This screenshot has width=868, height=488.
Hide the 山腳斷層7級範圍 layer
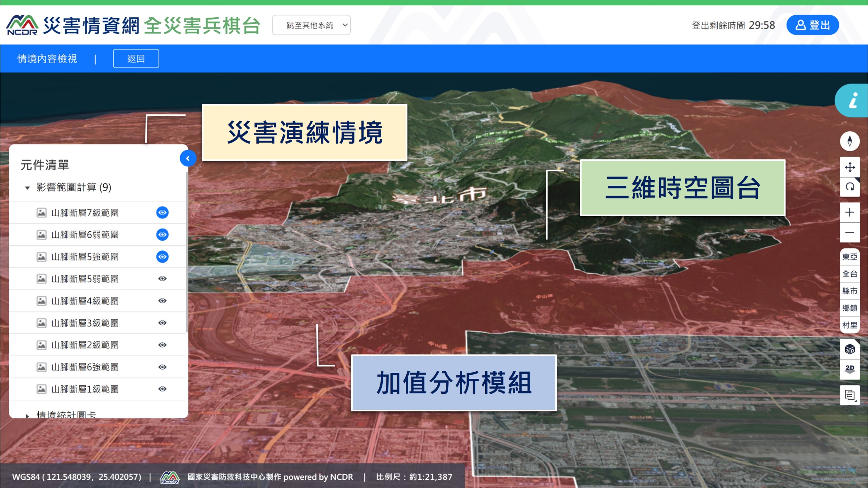[x=162, y=213]
